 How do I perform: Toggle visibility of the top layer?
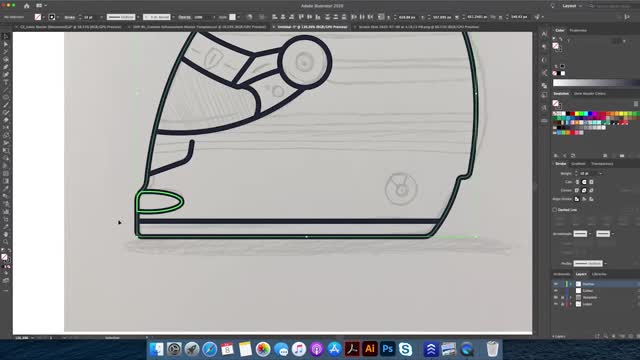[x=556, y=284]
